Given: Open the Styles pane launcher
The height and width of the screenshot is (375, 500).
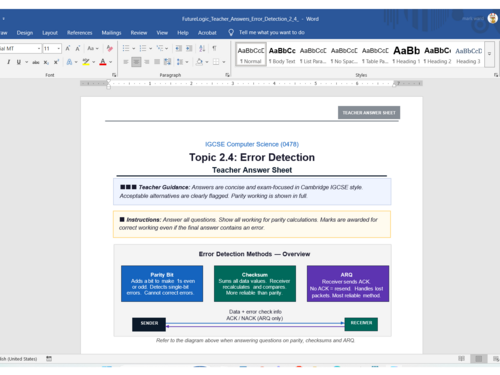Looking at the screenshot, I should (x=496, y=75).
